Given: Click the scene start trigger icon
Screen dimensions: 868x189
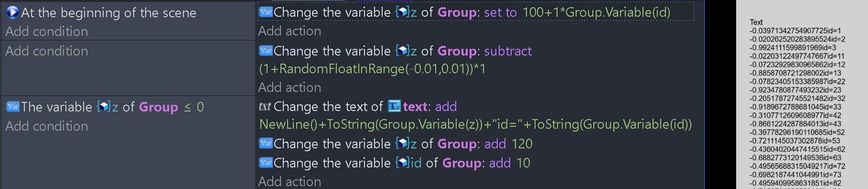Looking at the screenshot, I should click(12, 12).
